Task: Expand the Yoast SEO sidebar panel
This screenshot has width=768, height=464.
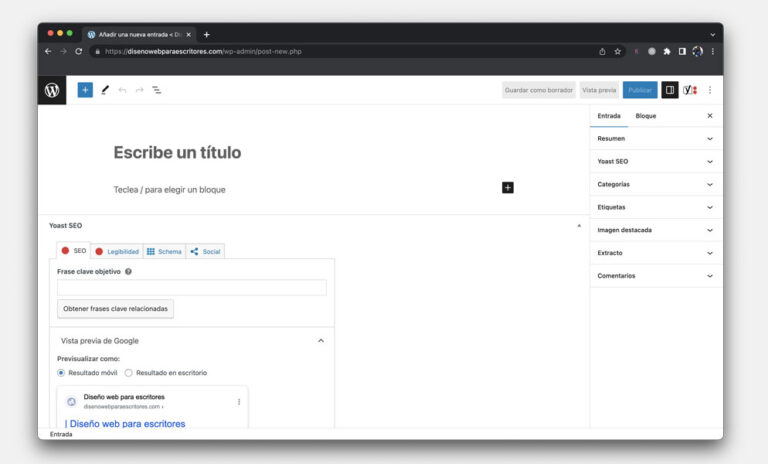Action: coord(656,162)
